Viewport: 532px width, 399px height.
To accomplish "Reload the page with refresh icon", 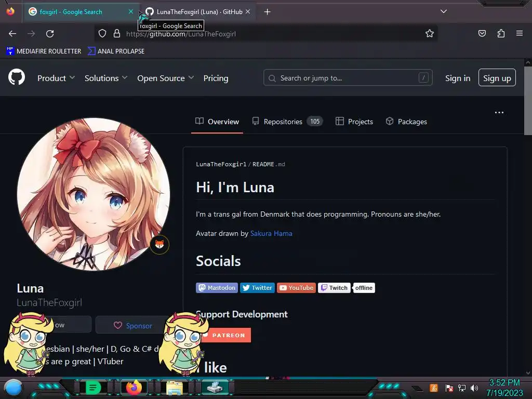I will (50, 34).
